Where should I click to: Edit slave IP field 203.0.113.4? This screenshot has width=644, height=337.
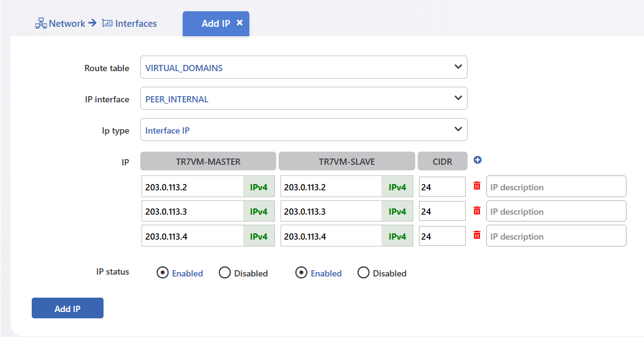point(332,236)
